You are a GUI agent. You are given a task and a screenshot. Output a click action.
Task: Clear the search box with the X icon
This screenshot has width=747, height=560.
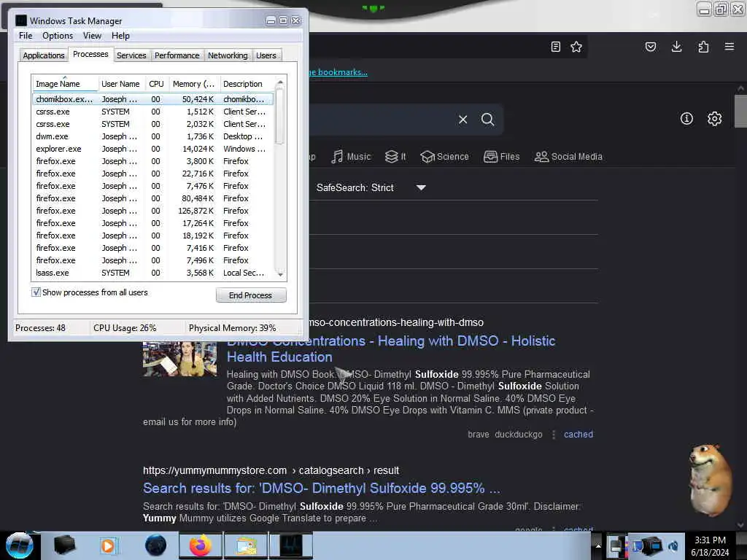click(x=462, y=120)
